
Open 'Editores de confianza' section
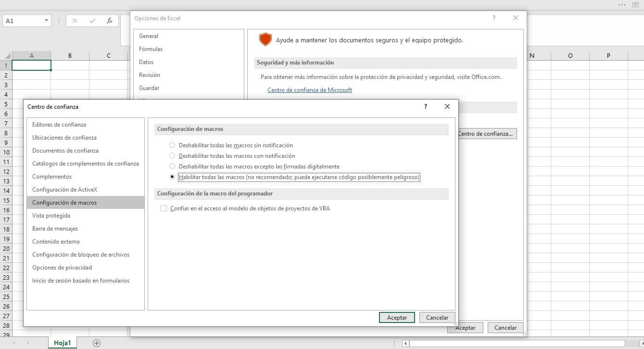click(x=86, y=125)
